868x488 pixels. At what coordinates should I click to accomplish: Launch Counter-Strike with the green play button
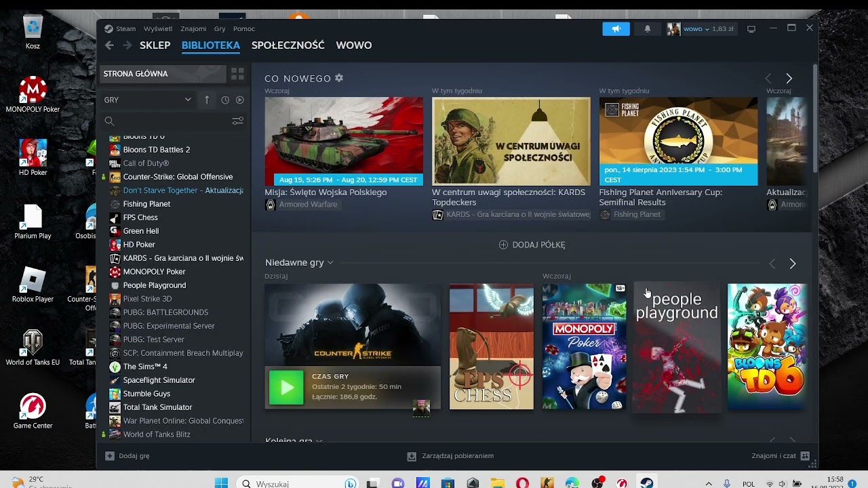(x=286, y=387)
